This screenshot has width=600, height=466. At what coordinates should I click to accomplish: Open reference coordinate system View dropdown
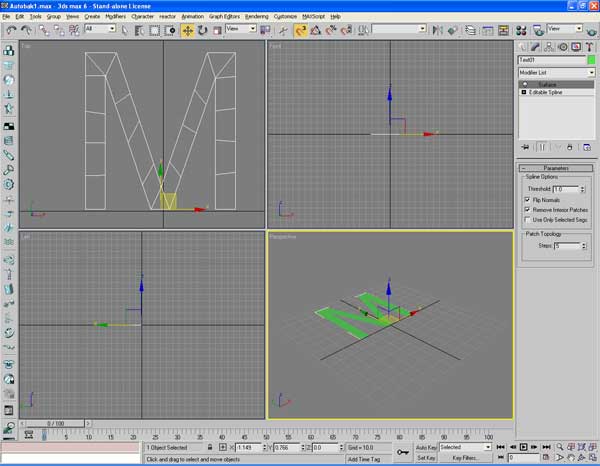241,29
